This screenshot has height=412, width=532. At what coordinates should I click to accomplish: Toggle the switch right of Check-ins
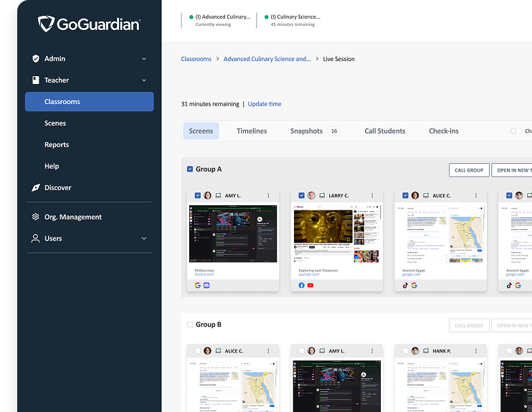[516, 131]
